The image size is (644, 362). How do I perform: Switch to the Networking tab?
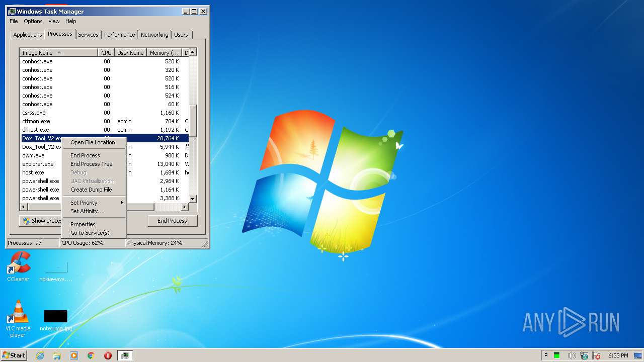click(x=154, y=35)
